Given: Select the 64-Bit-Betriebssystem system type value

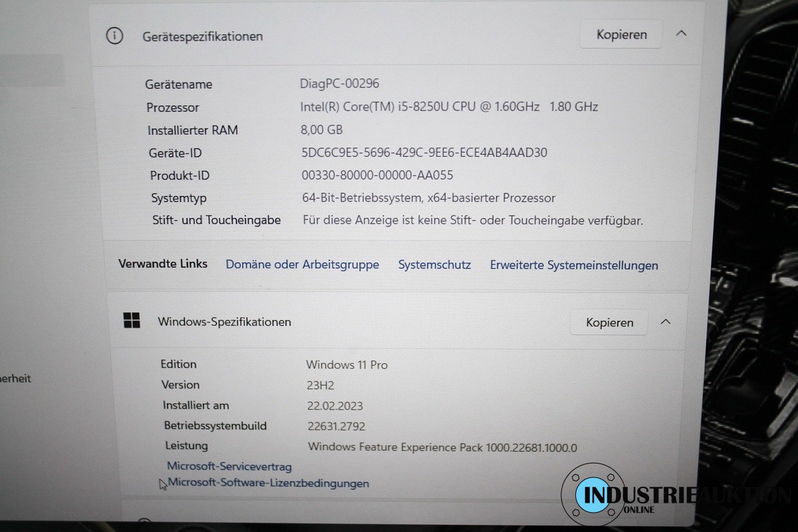Looking at the screenshot, I should pos(429,198).
